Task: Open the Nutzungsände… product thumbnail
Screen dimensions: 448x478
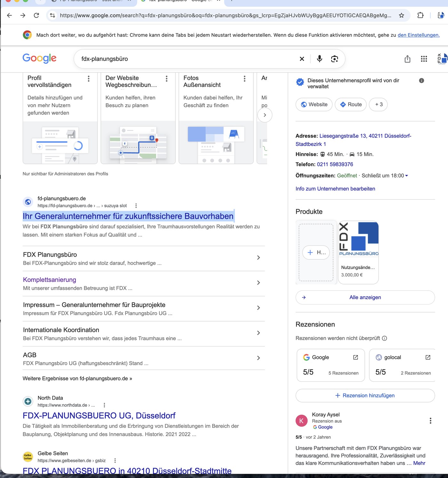Action: (x=358, y=239)
